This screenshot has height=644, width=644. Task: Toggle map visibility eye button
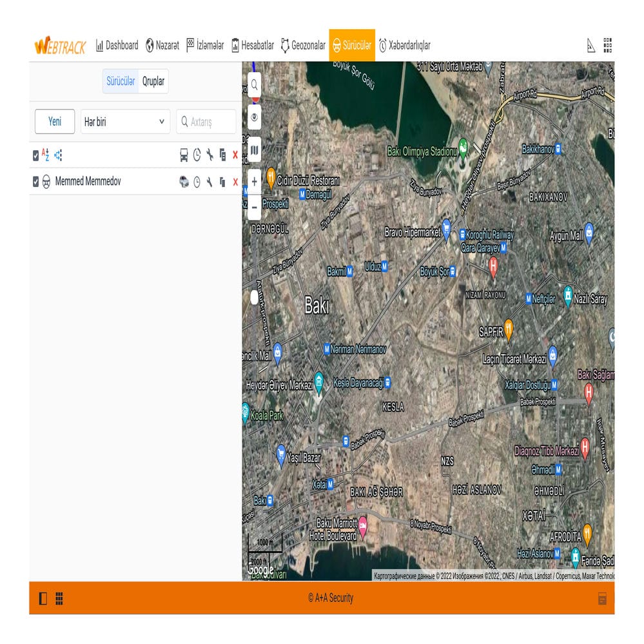coord(255,118)
